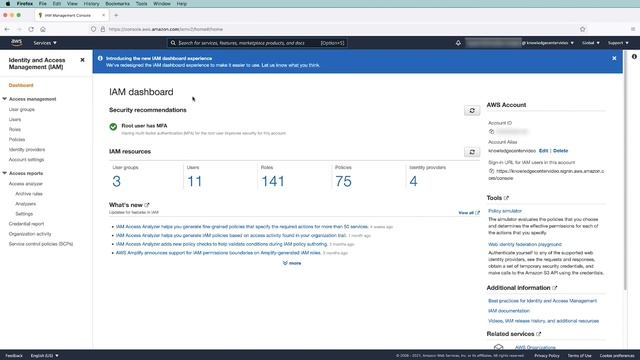640x360 pixels.
Task: Open Account settings in the sidebar
Action: coord(26,160)
